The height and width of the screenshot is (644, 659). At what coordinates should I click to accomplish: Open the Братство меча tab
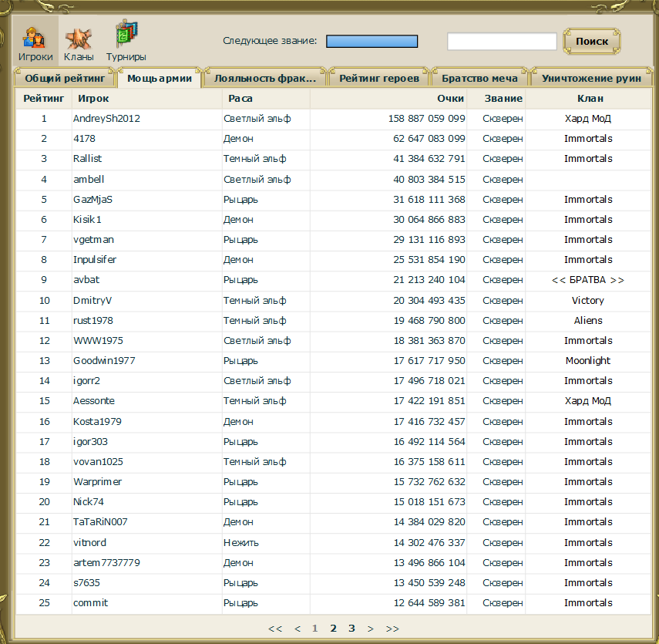479,78
